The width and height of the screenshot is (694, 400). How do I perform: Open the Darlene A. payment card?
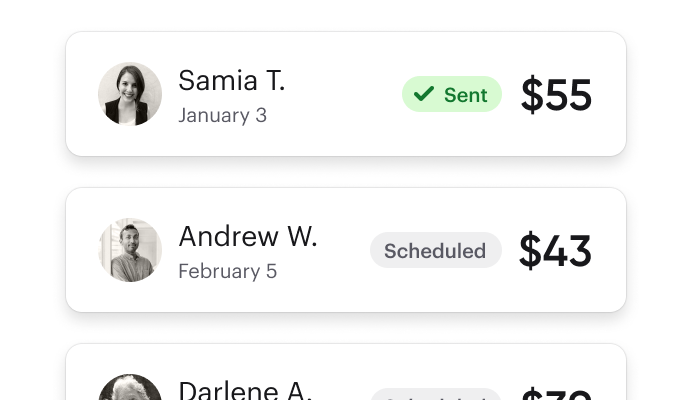pyautogui.click(x=346, y=372)
